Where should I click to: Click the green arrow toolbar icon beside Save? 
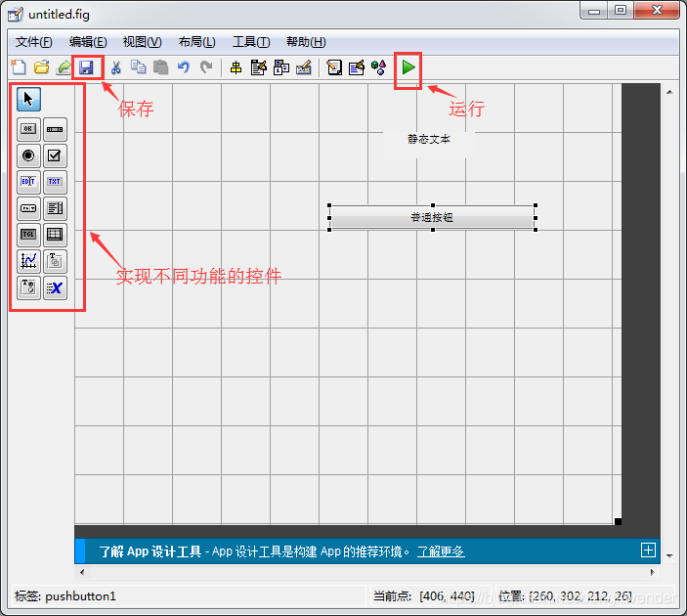pos(64,67)
